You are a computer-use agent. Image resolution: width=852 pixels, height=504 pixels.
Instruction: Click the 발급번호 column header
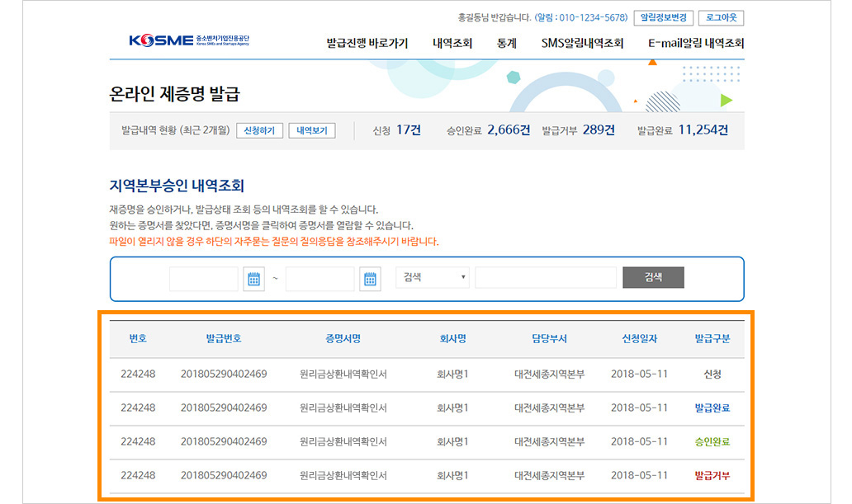point(224,338)
